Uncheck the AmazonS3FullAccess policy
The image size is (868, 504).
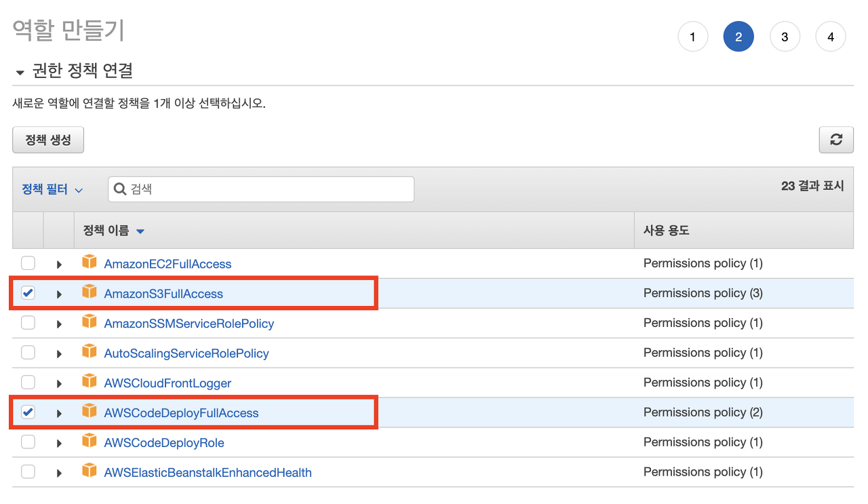[x=27, y=293]
